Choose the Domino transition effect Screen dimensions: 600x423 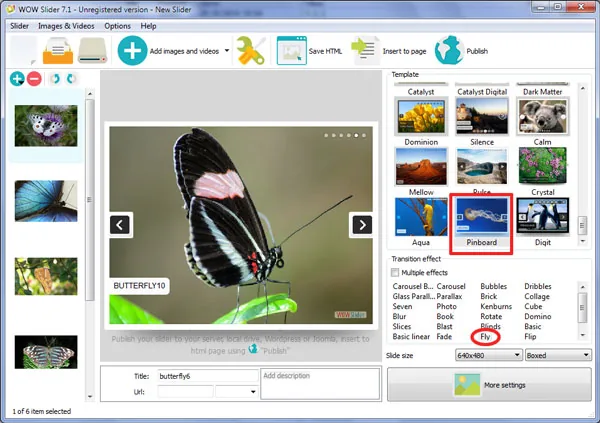pos(538,316)
